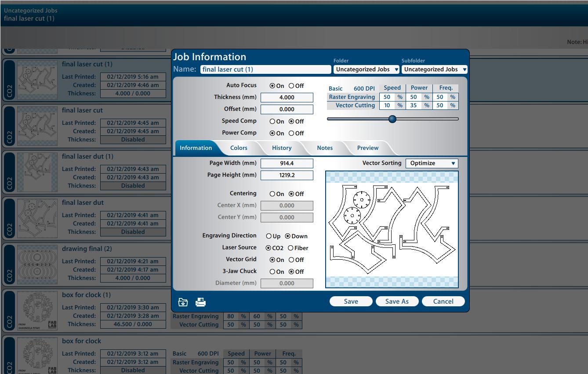588x374 pixels.
Task: Open the History tab
Action: coord(282,148)
